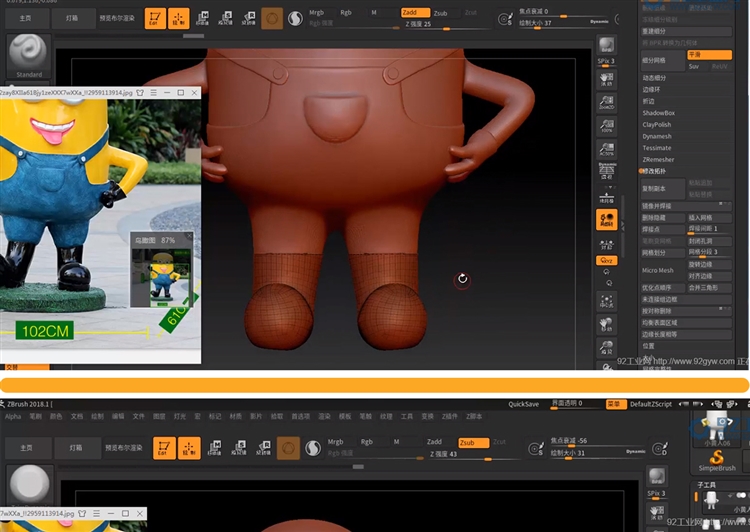Screen dimensions: 750x532
Task: Toggle Mrgb in the upper view
Action: 316,12
